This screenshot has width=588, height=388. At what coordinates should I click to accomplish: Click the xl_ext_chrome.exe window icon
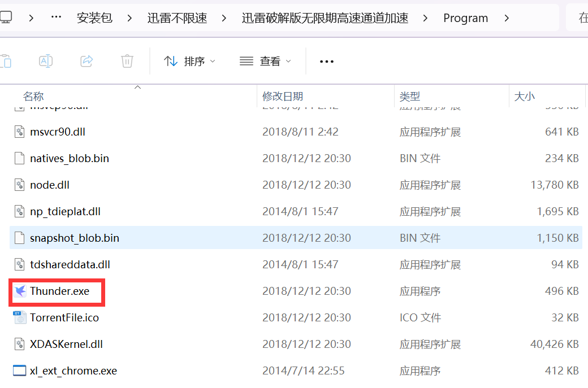coord(19,370)
